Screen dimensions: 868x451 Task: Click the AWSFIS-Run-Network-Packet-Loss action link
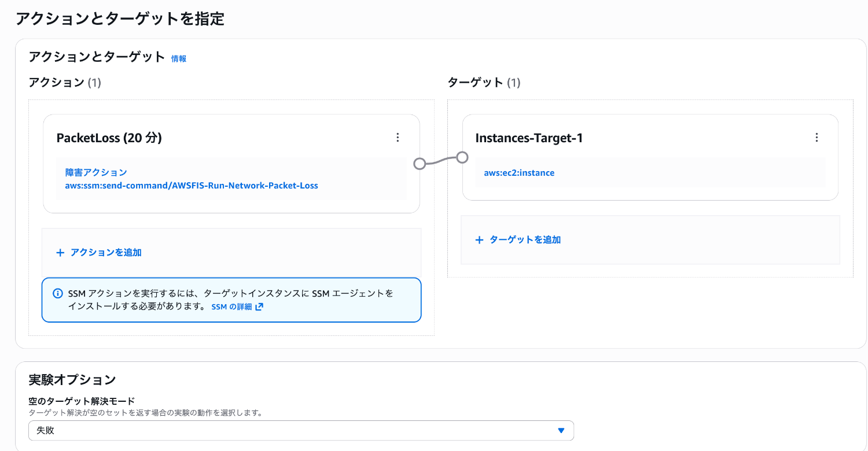pyautogui.click(x=192, y=186)
